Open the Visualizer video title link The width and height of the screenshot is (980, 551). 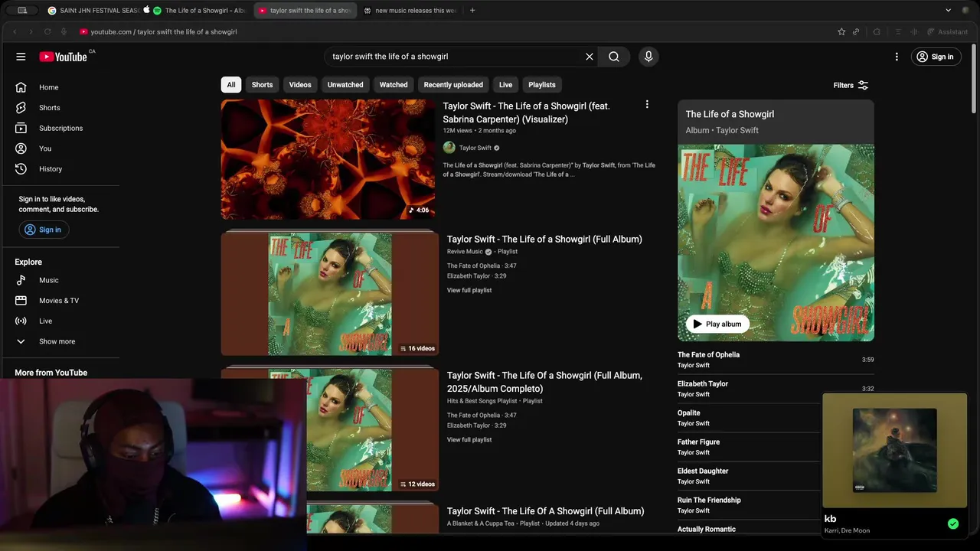pos(526,112)
